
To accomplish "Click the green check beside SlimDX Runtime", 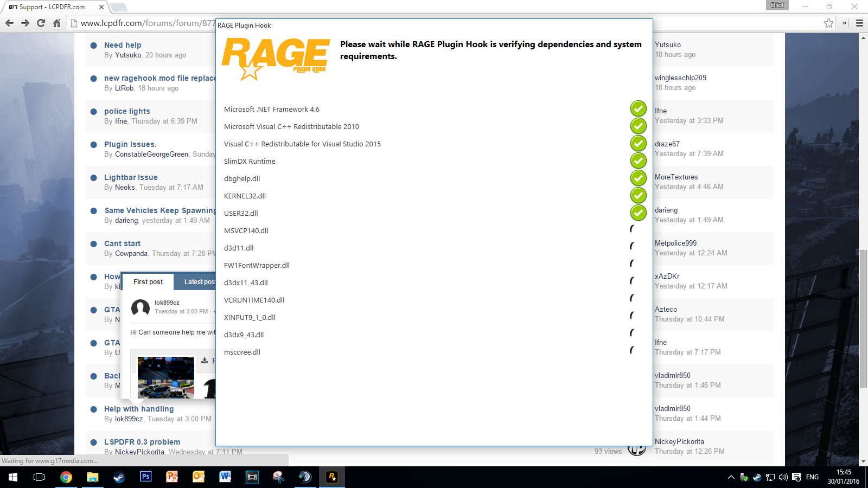I will coord(638,160).
